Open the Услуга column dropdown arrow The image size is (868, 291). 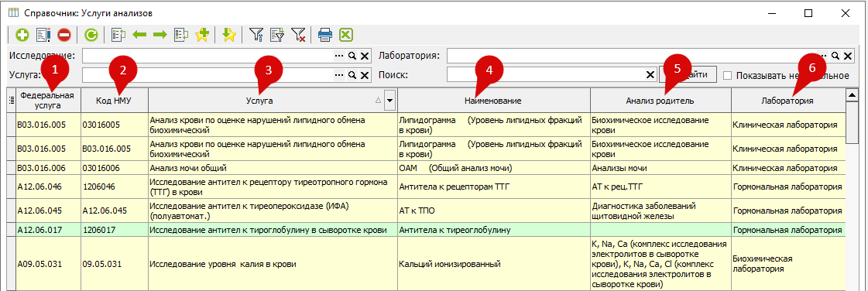tap(389, 101)
